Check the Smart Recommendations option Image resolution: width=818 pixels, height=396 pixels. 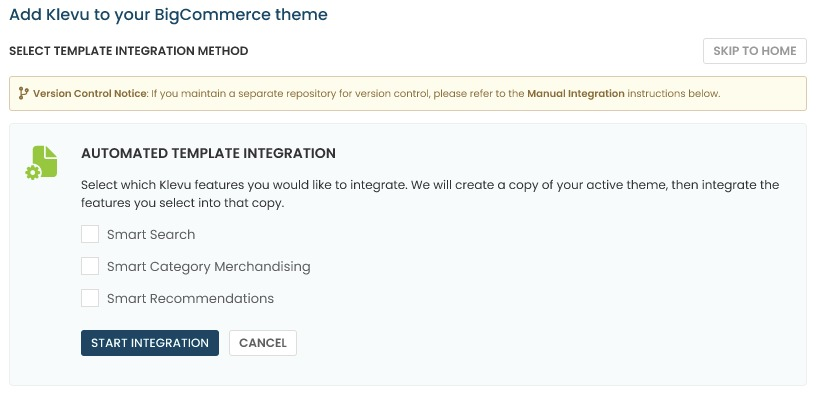(x=90, y=298)
